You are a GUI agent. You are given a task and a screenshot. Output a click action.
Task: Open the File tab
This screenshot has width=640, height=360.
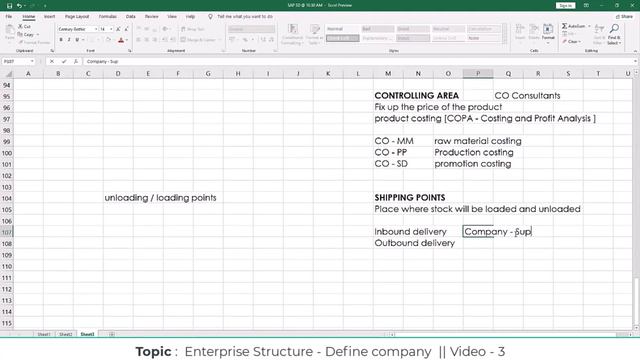pyautogui.click(x=9, y=17)
